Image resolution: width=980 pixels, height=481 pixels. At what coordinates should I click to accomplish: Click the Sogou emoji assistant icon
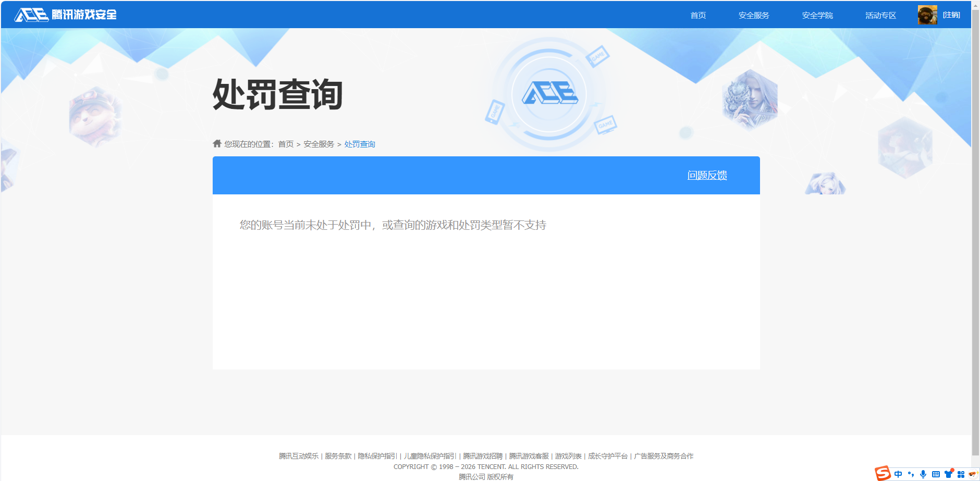coord(974,474)
